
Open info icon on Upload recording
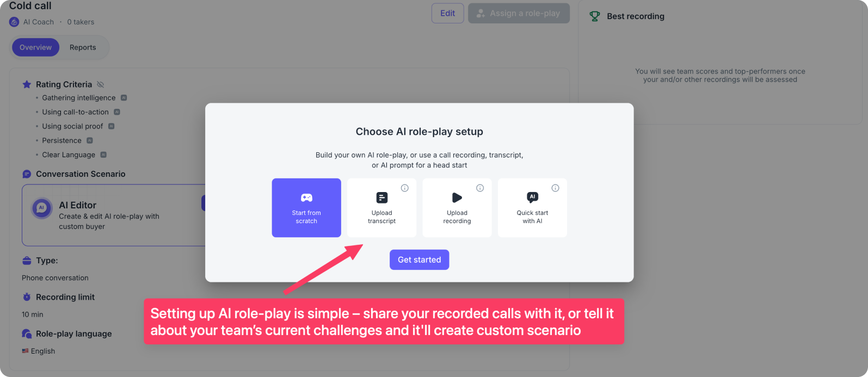pos(480,188)
